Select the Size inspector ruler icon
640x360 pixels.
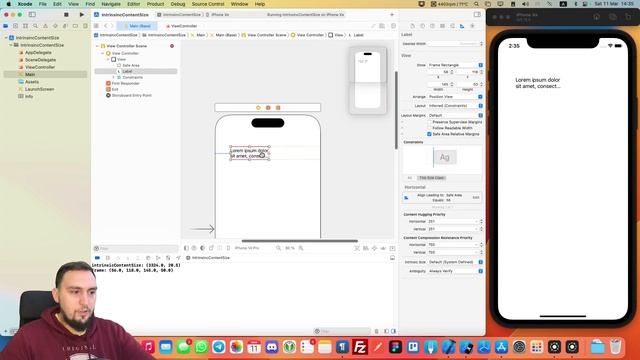pyautogui.click(x=462, y=26)
